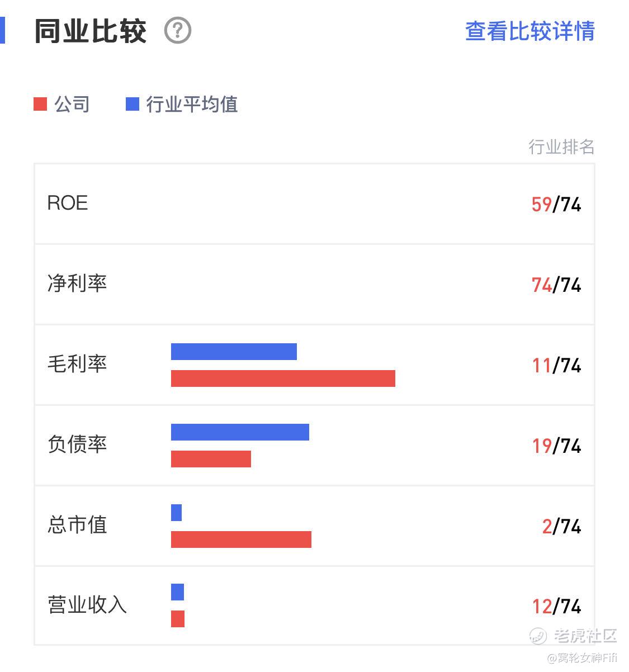The height and width of the screenshot is (672, 629).
Task: Click the ROE ranking 59/74
Action: [x=556, y=205]
